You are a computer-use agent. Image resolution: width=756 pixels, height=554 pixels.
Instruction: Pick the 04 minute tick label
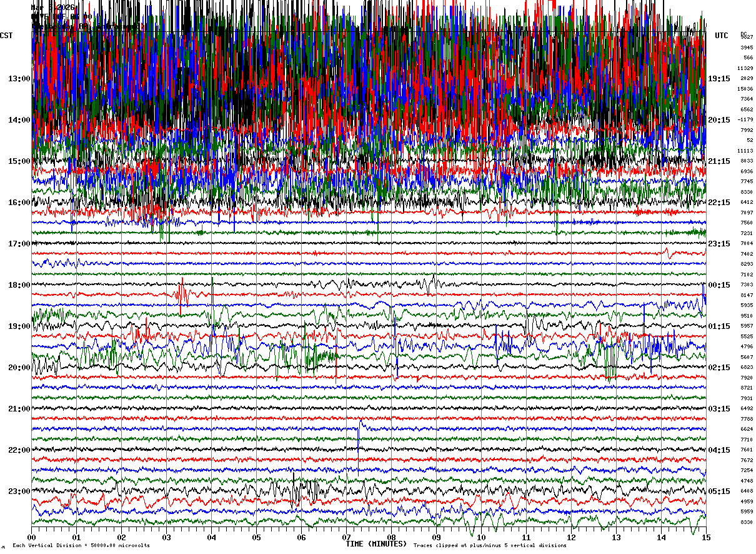coord(211,537)
